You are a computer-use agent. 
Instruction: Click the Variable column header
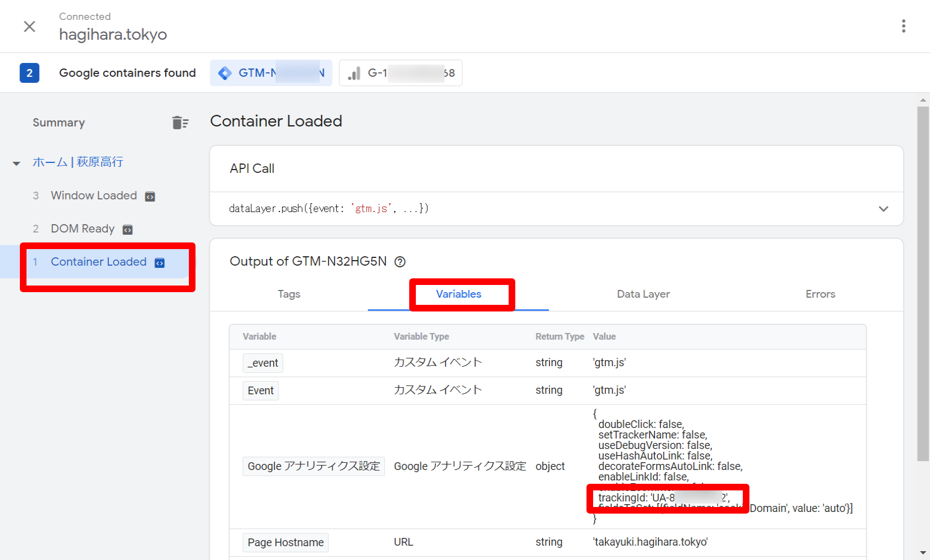point(260,336)
